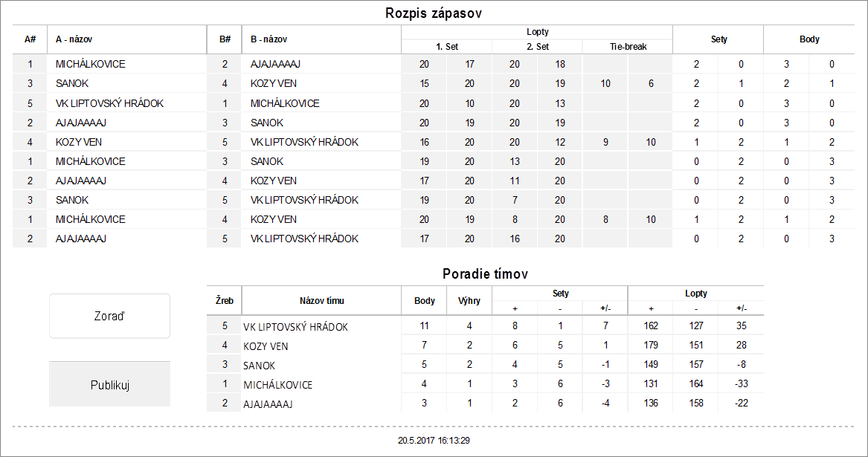Image resolution: width=868 pixels, height=457 pixels.
Task: Click the Lopty header in the match schedule
Action: (537, 32)
